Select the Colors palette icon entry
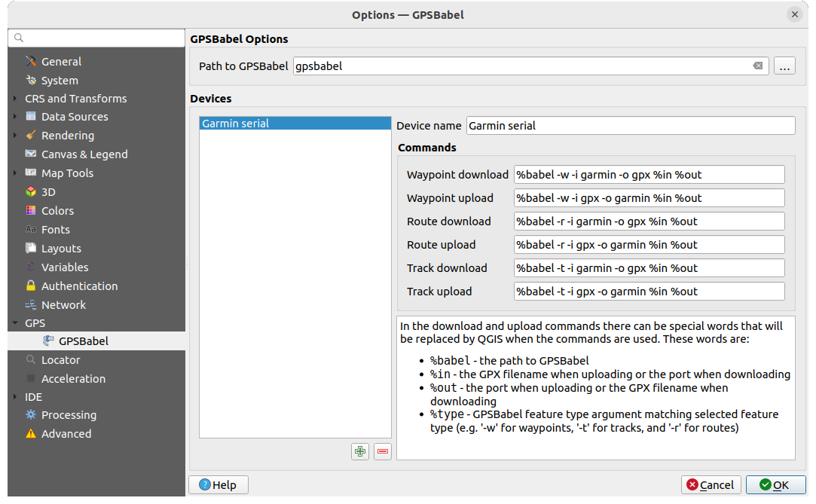816x504 pixels. [x=31, y=211]
